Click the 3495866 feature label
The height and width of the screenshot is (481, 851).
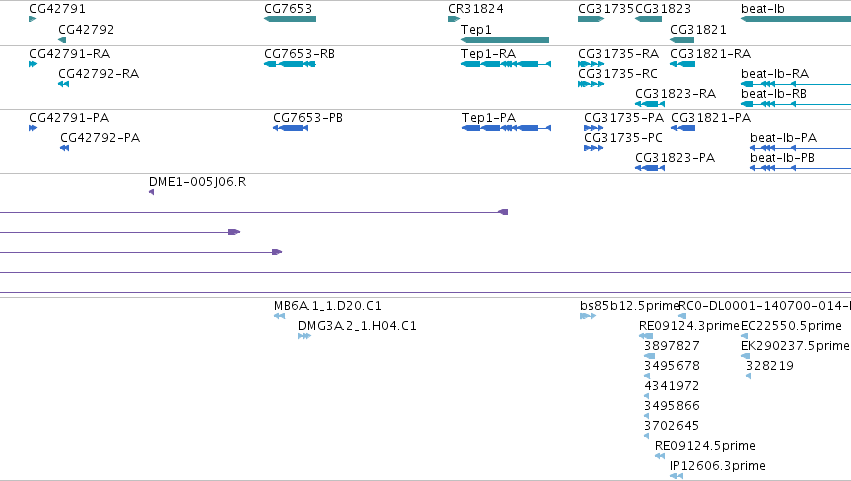(x=671, y=406)
